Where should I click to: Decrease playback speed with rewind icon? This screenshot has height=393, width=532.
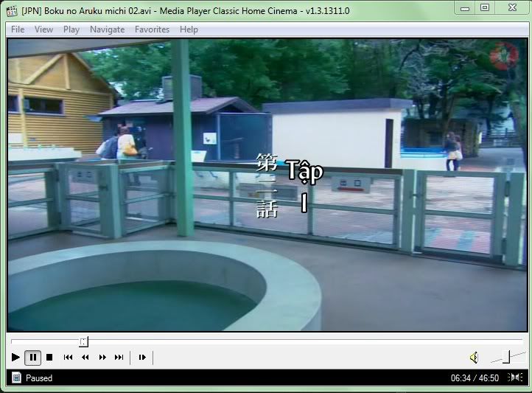(85, 358)
